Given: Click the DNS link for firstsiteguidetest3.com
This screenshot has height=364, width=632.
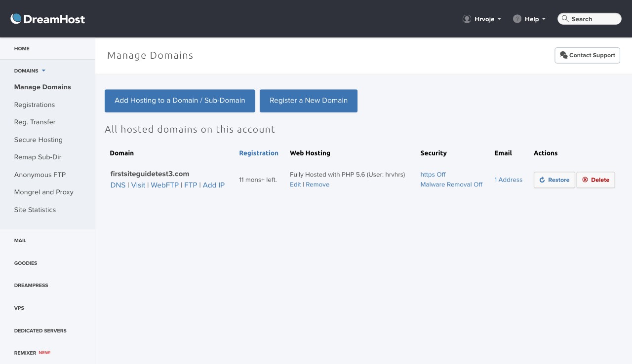Looking at the screenshot, I should point(118,185).
